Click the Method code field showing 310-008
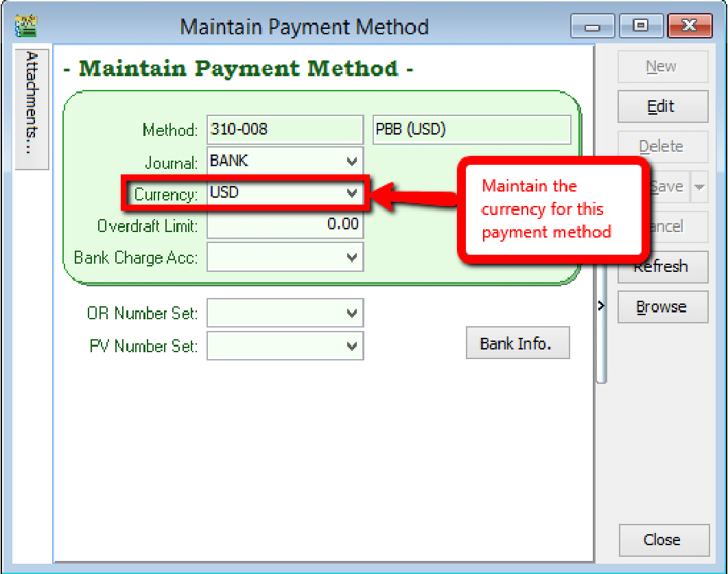 pos(285,130)
